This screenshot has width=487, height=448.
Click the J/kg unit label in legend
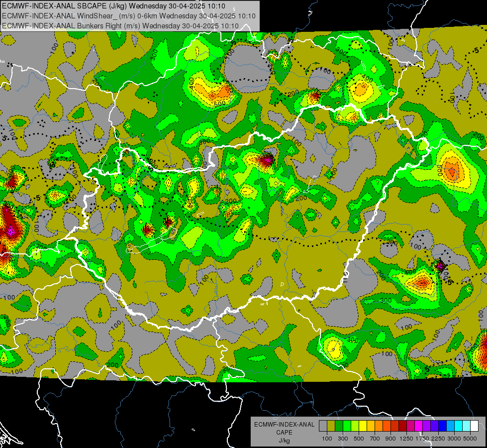point(284,441)
